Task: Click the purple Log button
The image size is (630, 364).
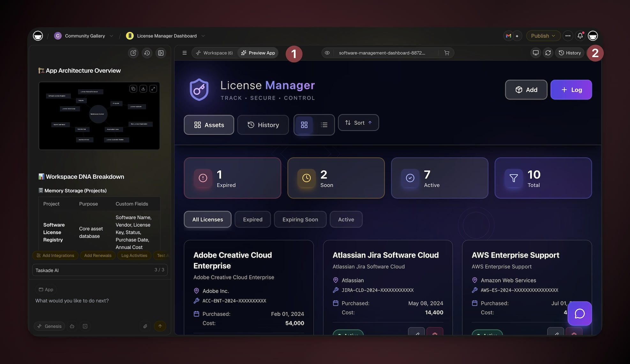Action: [571, 90]
